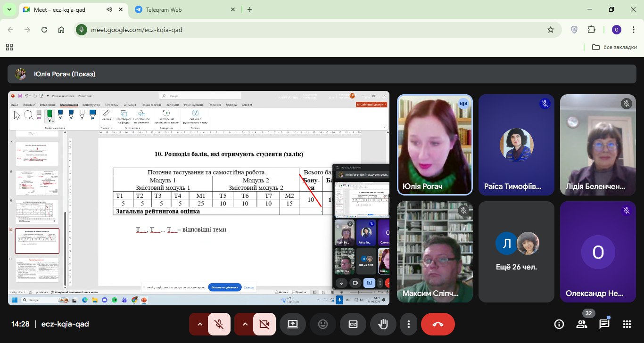Raise your hand in the meeting

click(x=383, y=324)
